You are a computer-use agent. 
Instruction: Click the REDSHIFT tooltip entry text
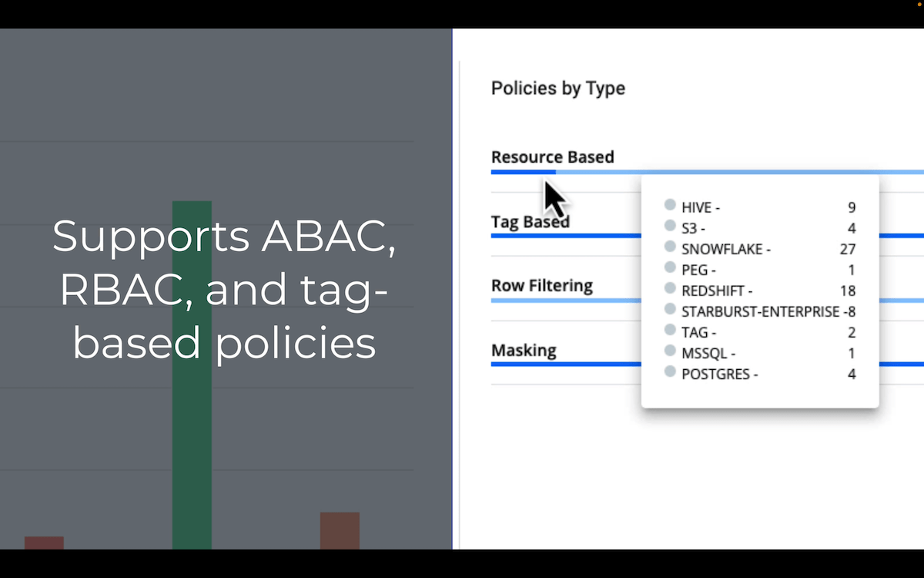(717, 291)
